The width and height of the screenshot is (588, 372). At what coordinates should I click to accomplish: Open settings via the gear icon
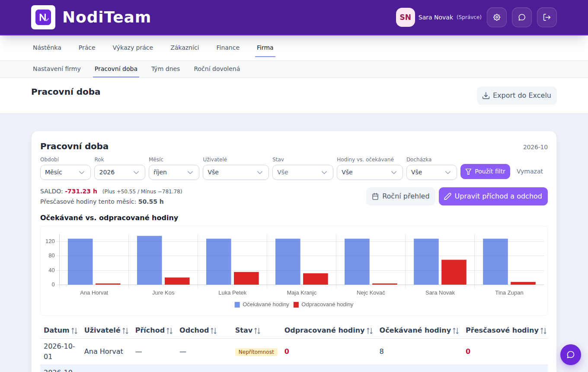(497, 17)
